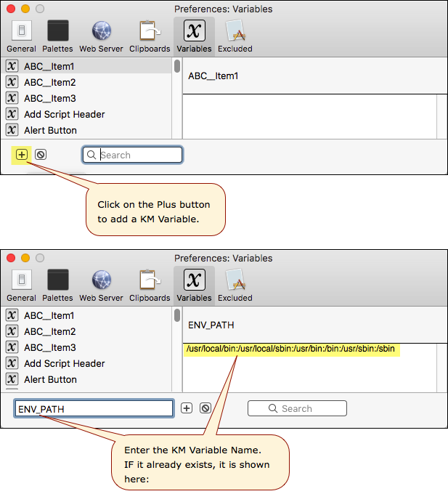The width and height of the screenshot is (448, 494).
Task: Close the top Preferences window
Action: 11,9
